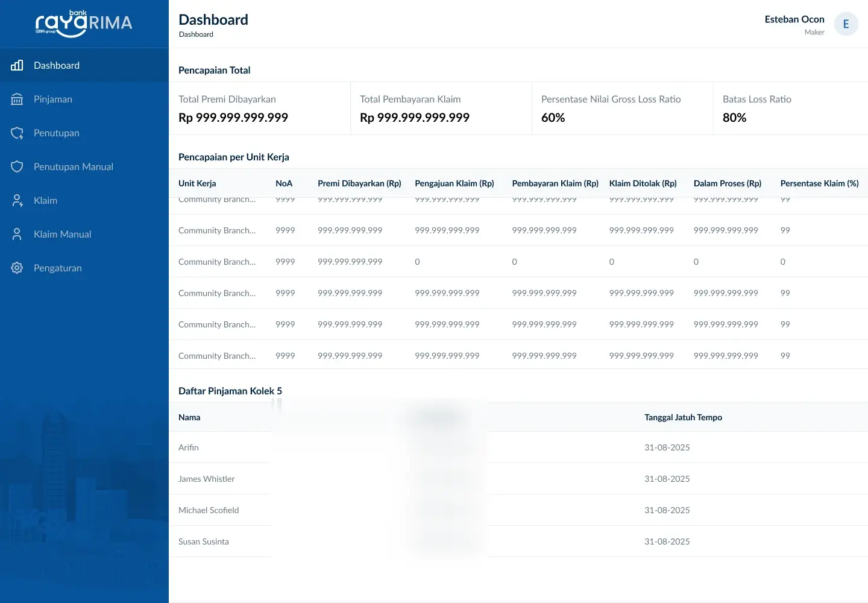Click the Daftar Pinjaman Kolek 5 heading
Viewport: 868px width, 603px height.
coord(230,391)
